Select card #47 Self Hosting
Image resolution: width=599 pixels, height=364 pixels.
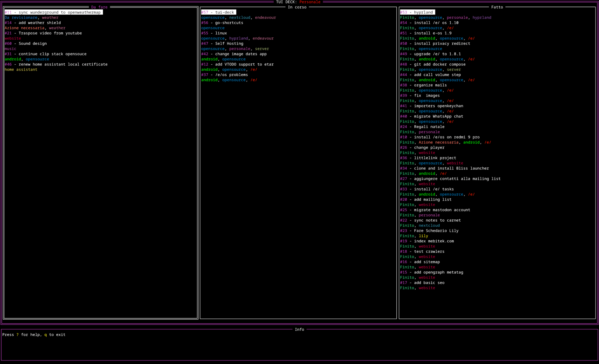[x=222, y=44]
